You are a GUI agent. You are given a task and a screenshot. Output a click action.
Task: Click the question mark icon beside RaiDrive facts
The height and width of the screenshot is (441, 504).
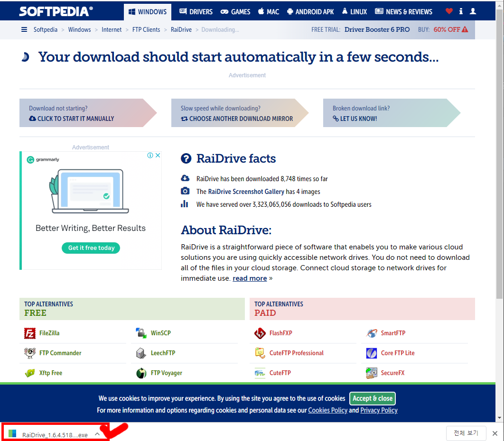coord(186,158)
